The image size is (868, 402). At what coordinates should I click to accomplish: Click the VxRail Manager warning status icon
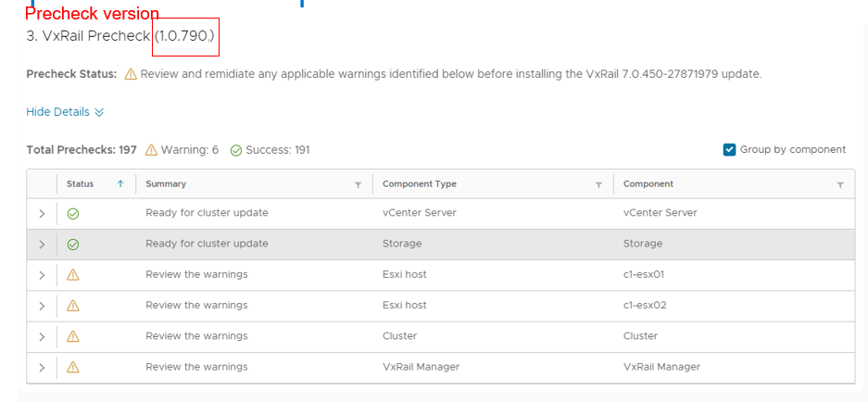click(73, 367)
